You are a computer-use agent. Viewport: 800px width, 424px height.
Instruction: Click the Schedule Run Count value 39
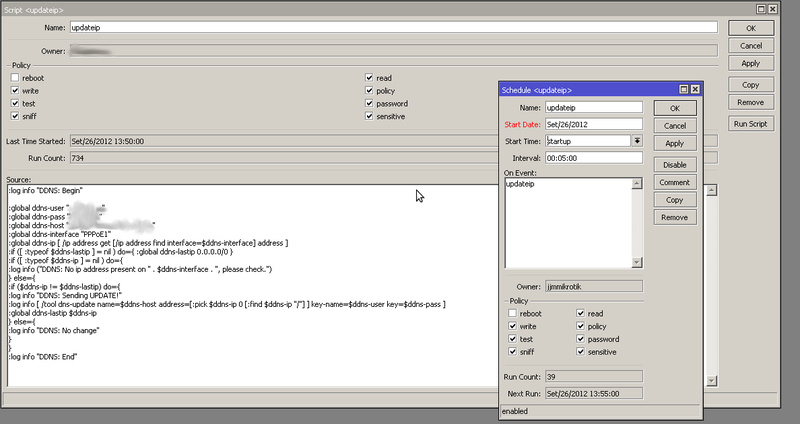[594, 377]
